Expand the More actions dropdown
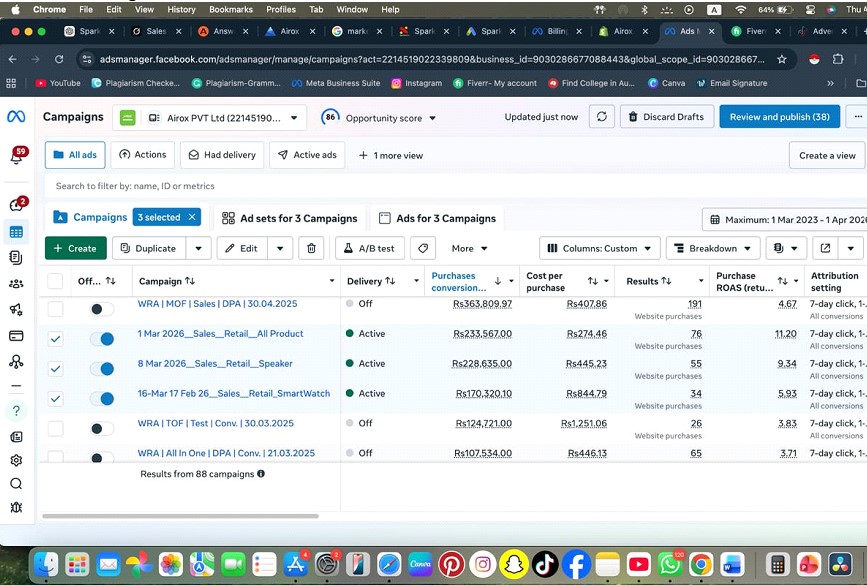The width and height of the screenshot is (867, 585). pos(469,248)
